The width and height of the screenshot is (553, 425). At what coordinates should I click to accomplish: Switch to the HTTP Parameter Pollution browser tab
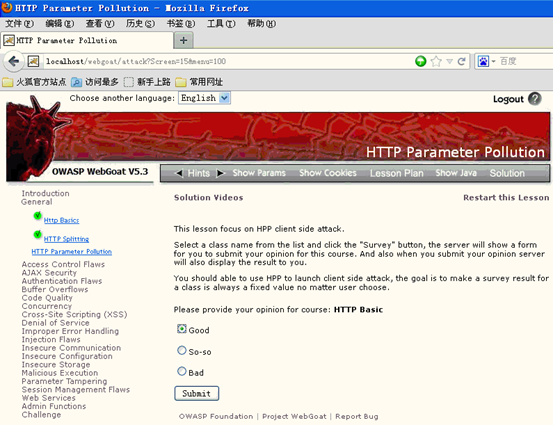tap(87, 40)
